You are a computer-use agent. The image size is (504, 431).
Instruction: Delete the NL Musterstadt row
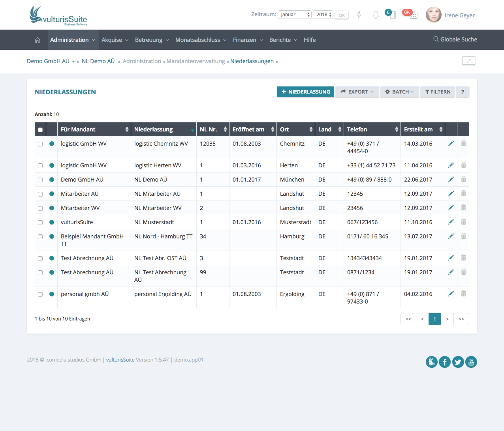pos(463,222)
